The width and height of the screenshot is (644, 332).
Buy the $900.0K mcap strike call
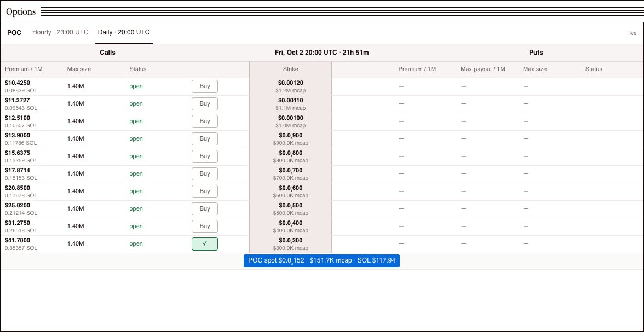point(205,139)
